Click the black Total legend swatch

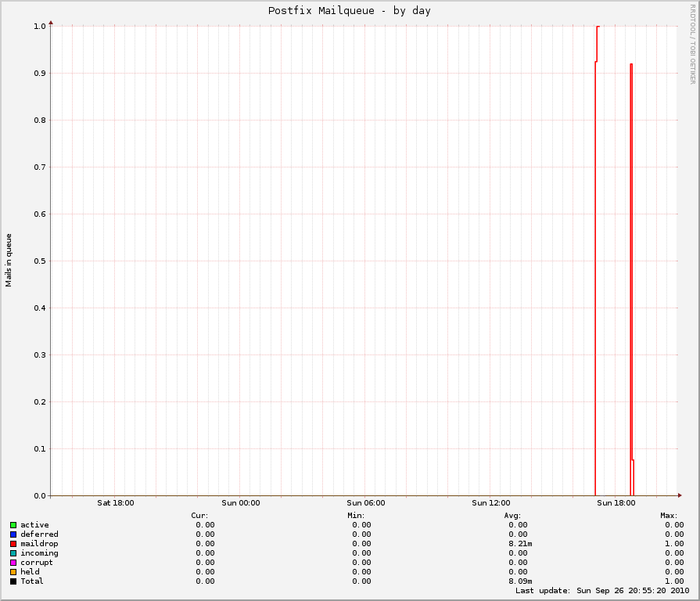pos(13,581)
